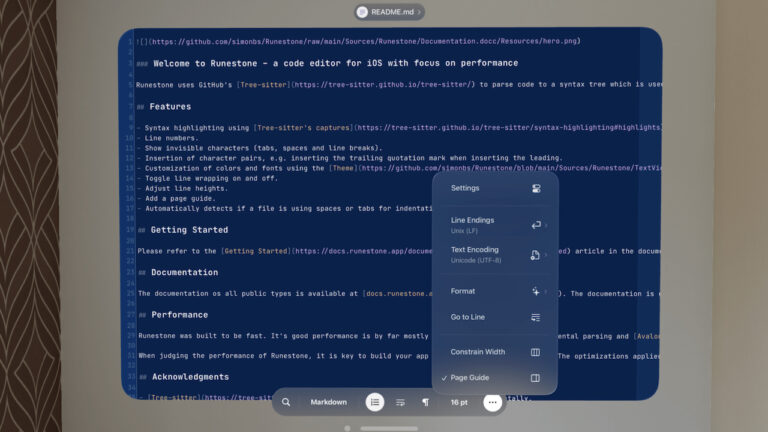
Task: Click the document icon beside README.md
Action: [x=362, y=12]
